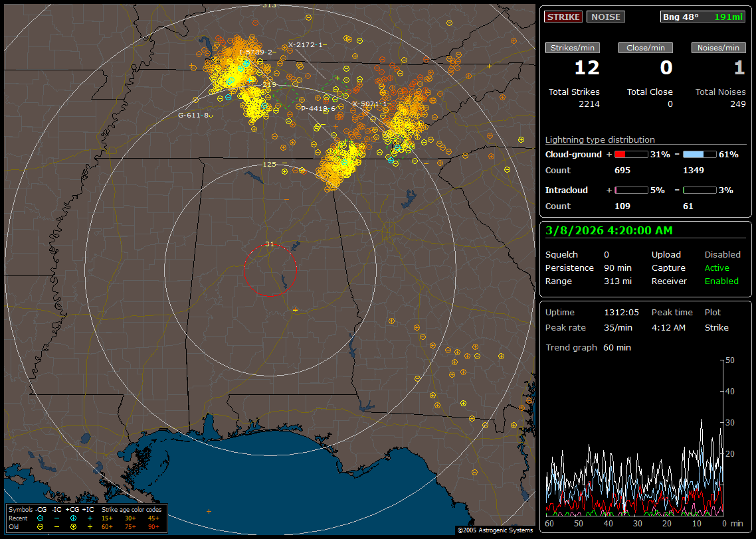Click the Recent -CG cyan symbol in legend
Screen dimensions: 756x539
tap(41, 518)
